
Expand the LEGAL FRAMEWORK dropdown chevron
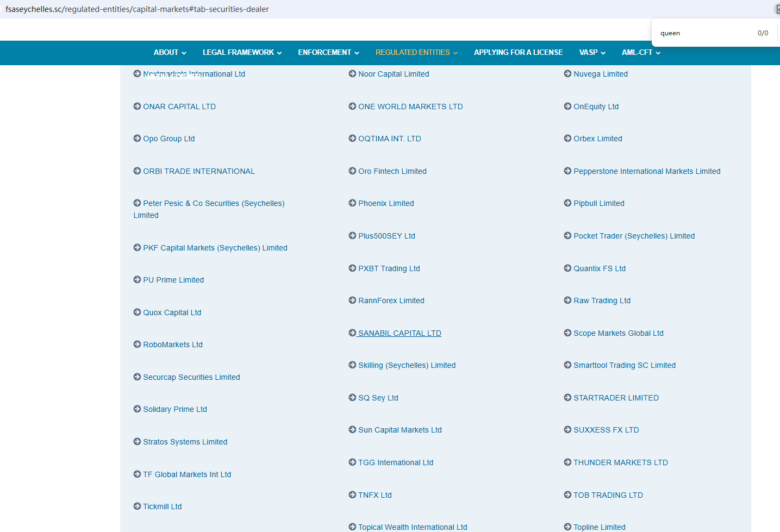coord(279,53)
